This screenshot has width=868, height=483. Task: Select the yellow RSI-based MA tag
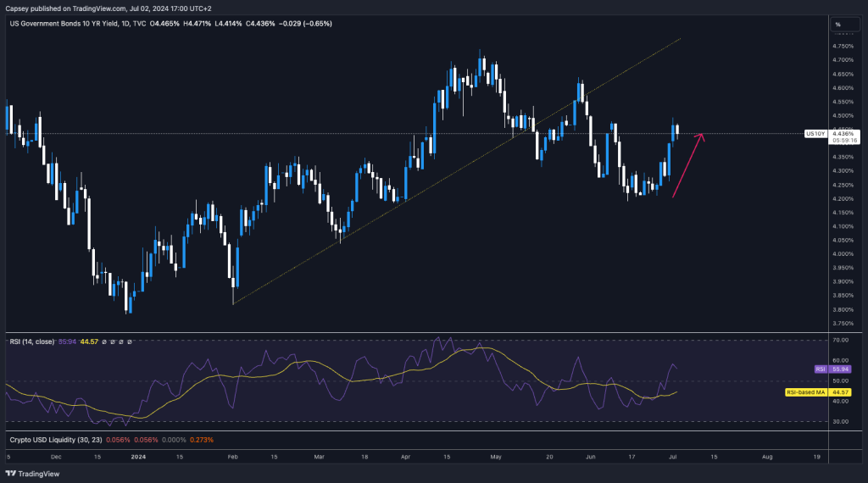806,392
